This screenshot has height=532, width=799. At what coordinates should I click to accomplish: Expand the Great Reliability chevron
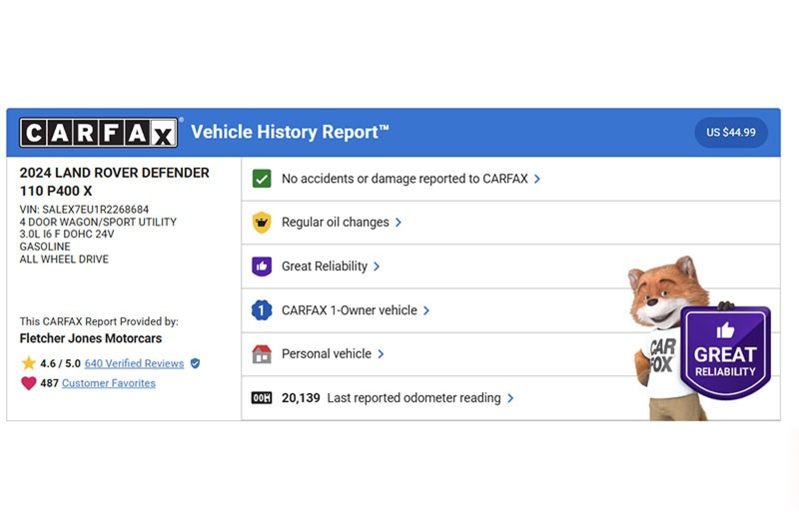377,266
